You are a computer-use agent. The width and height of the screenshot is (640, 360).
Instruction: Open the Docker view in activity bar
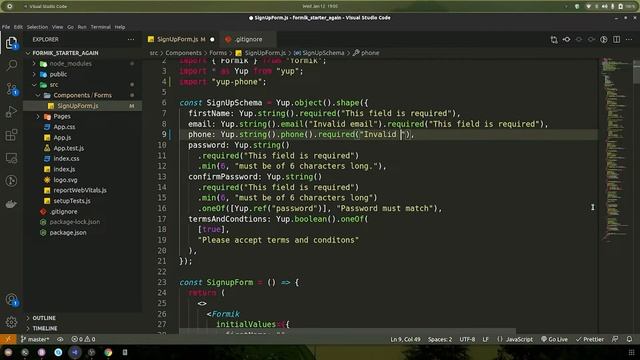[x=11, y=204]
